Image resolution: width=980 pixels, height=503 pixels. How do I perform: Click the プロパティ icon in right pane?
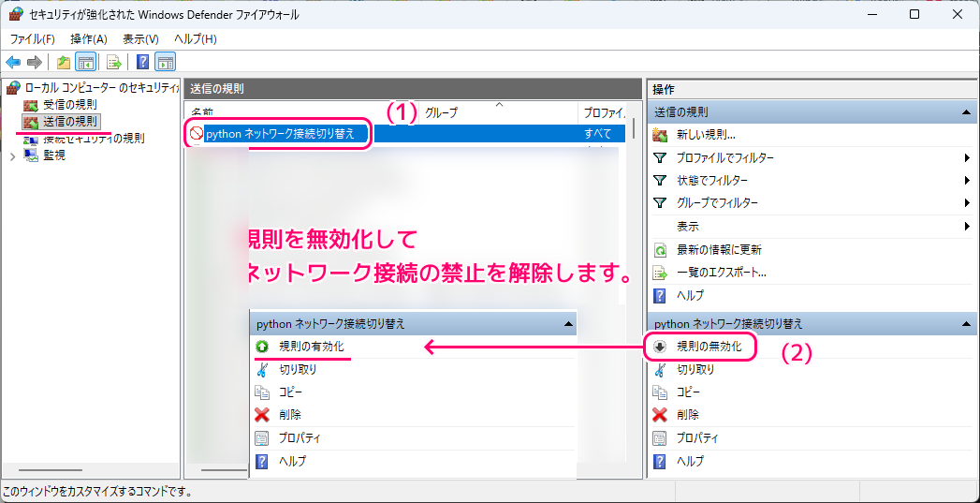[660, 438]
